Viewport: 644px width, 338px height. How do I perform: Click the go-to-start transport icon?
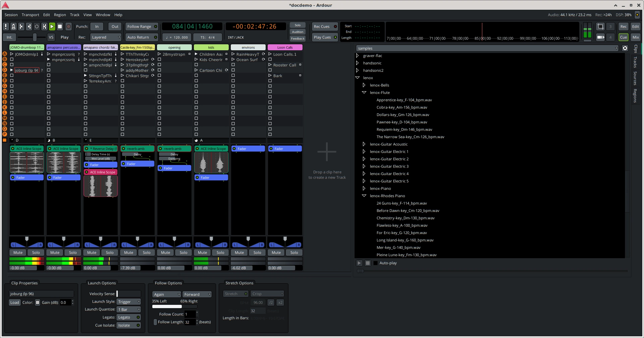[21, 26]
